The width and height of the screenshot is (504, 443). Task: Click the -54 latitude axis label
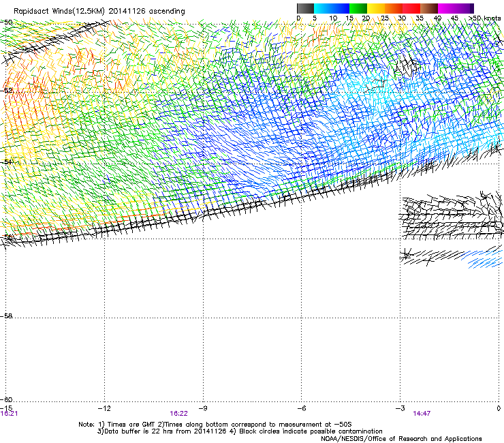(6, 162)
